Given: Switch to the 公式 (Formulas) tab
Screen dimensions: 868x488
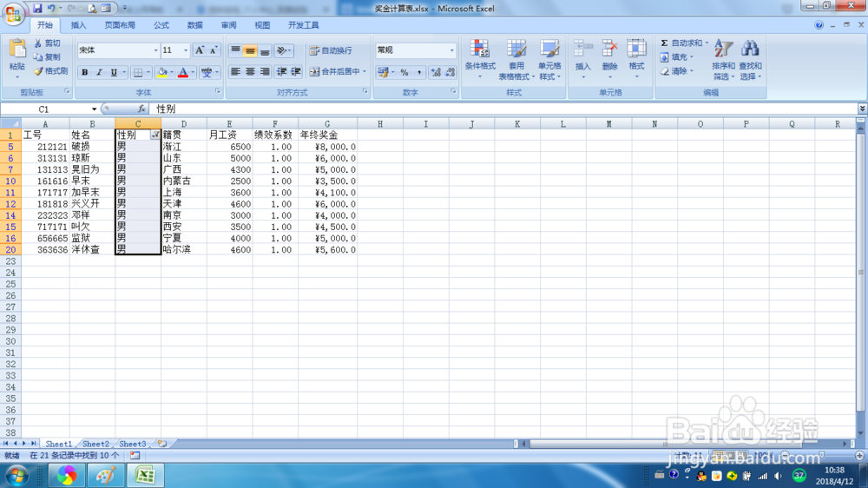Looking at the screenshot, I should tap(161, 25).
